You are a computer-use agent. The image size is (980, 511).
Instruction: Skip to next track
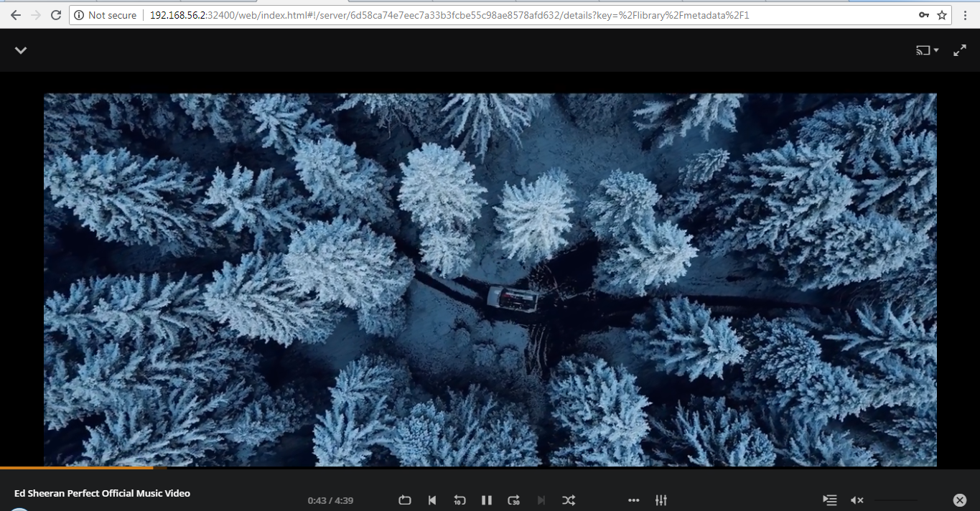[541, 500]
